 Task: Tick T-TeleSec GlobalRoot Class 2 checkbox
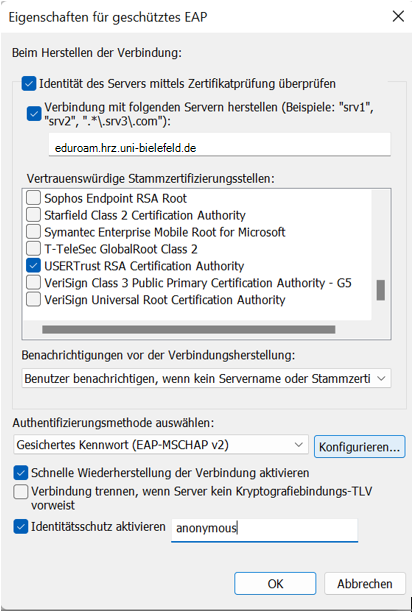coord(33,248)
